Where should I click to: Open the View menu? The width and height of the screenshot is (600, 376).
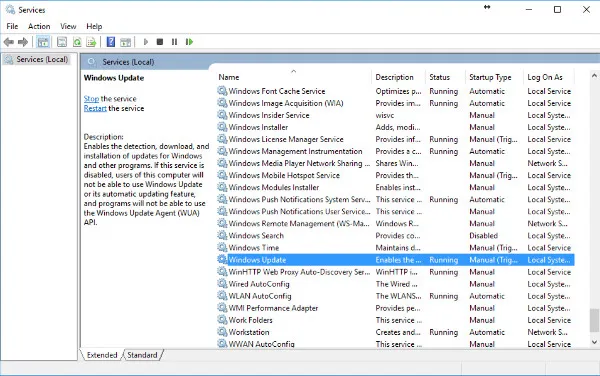(68, 26)
